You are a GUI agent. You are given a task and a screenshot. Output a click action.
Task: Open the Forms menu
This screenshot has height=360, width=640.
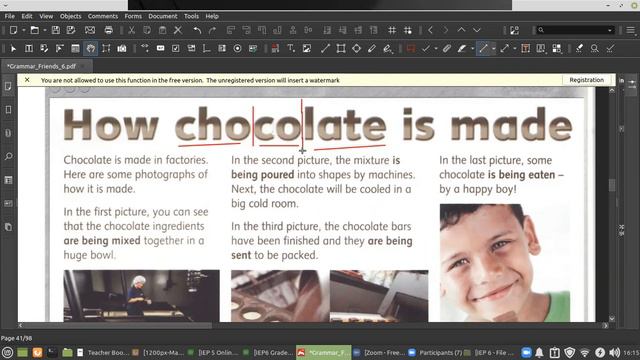pos(133,16)
